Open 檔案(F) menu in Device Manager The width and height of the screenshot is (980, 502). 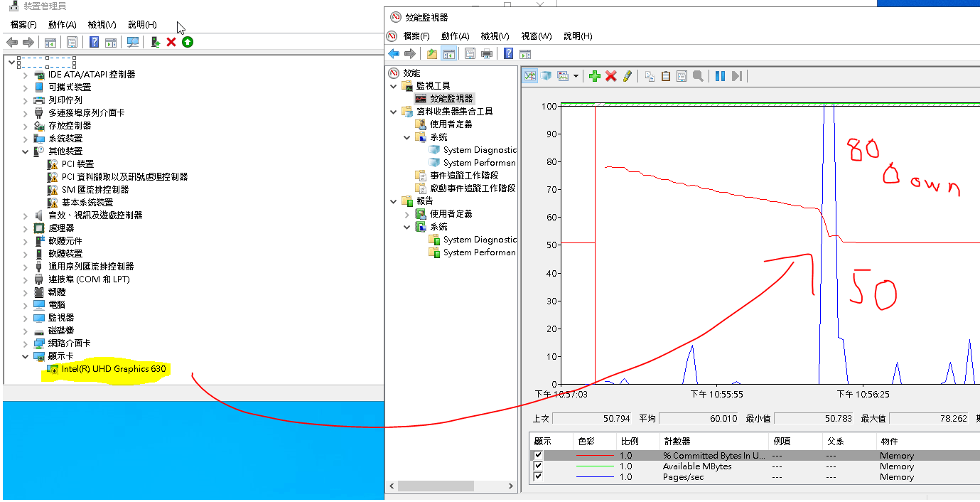tap(23, 24)
